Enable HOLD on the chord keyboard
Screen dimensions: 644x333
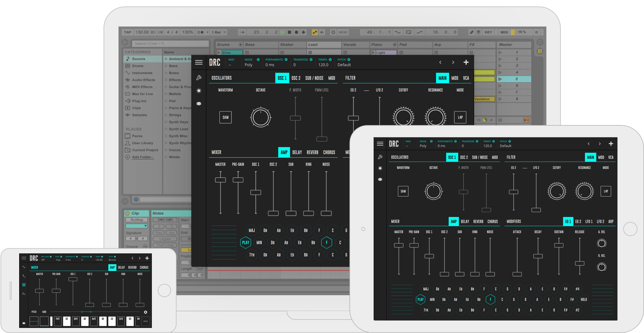(584, 299)
